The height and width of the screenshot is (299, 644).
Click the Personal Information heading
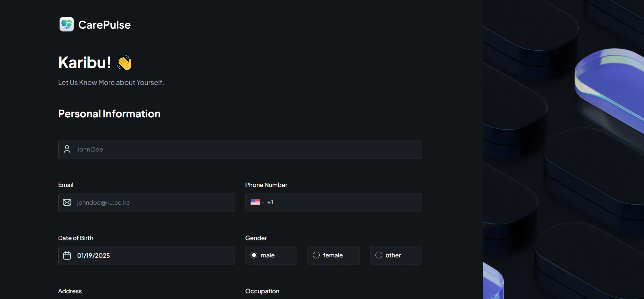pyautogui.click(x=109, y=114)
